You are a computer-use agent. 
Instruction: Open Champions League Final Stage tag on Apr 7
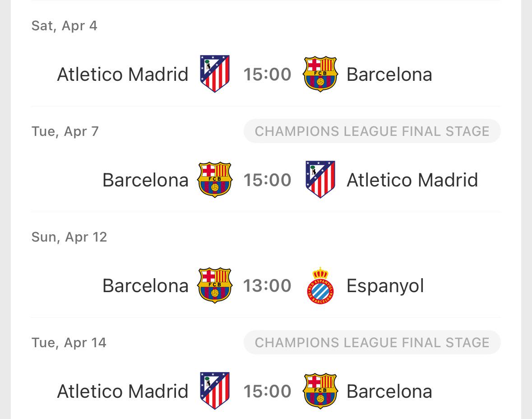click(x=372, y=131)
